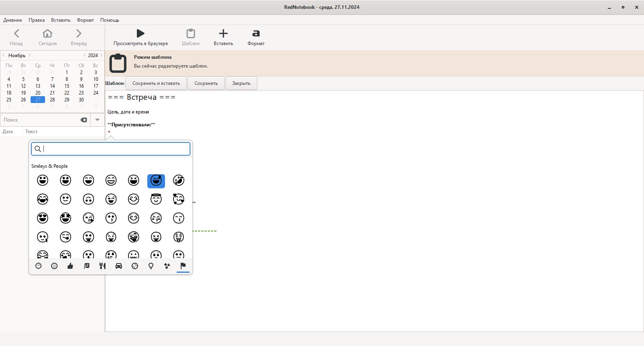Pick the face savoring food emoji
Screen dimensions: 644x346
[x=65, y=237]
